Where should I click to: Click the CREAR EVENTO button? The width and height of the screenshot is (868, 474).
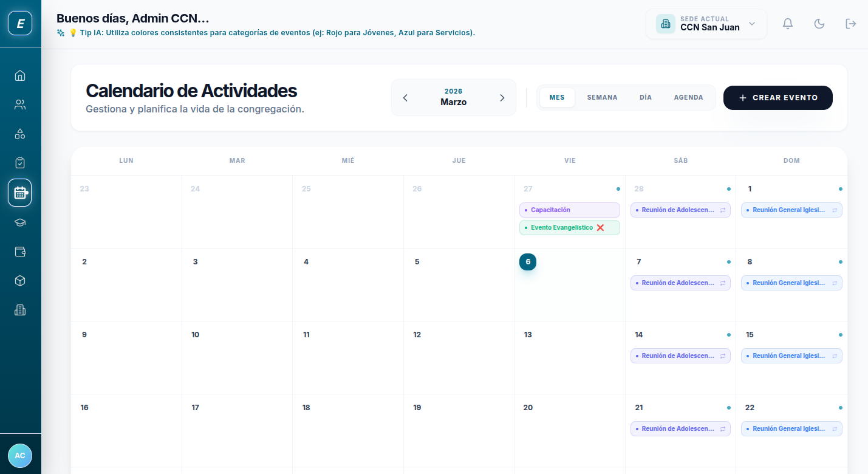778,97
